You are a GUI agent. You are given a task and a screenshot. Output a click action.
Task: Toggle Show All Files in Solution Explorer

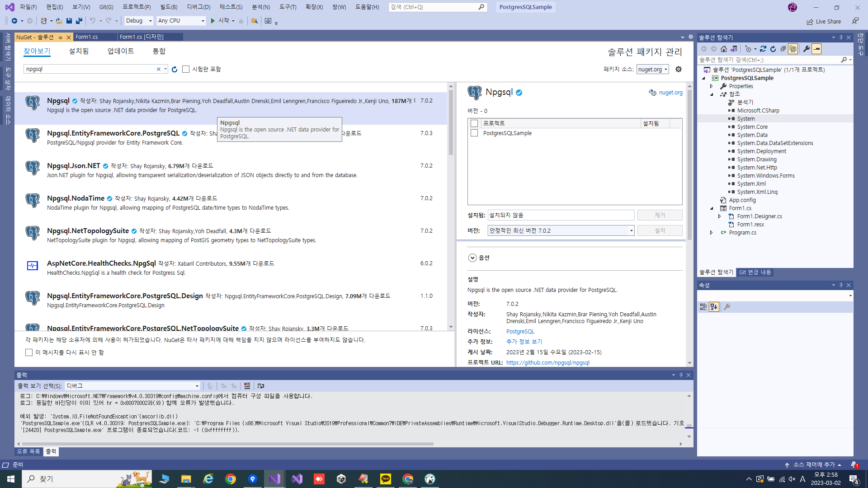[x=793, y=49]
